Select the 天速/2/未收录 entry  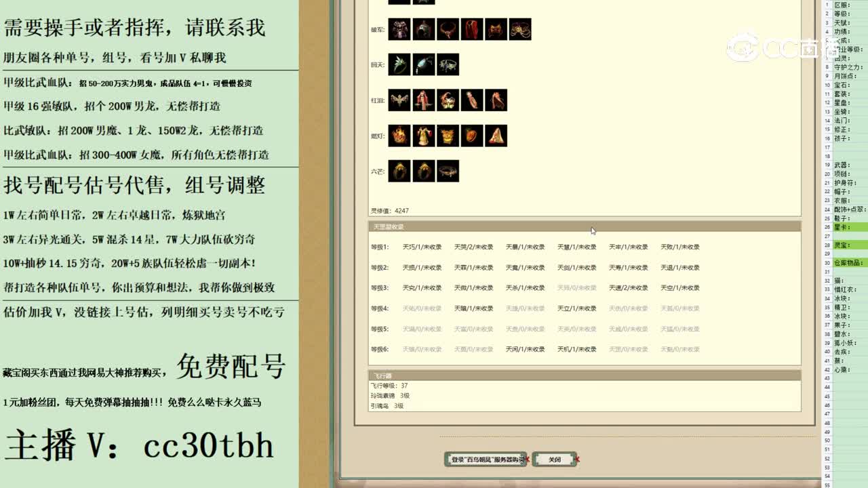(628, 288)
